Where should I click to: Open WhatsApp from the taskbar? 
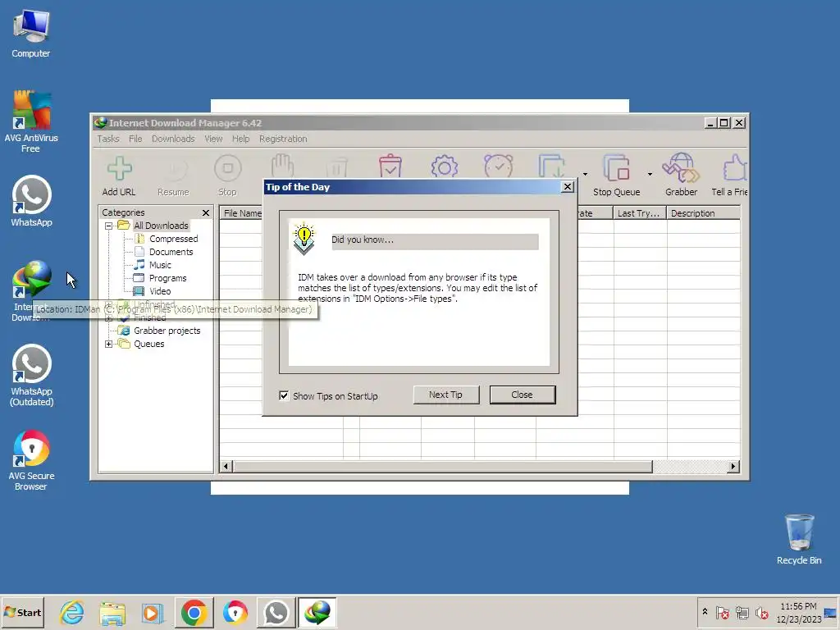click(276, 612)
